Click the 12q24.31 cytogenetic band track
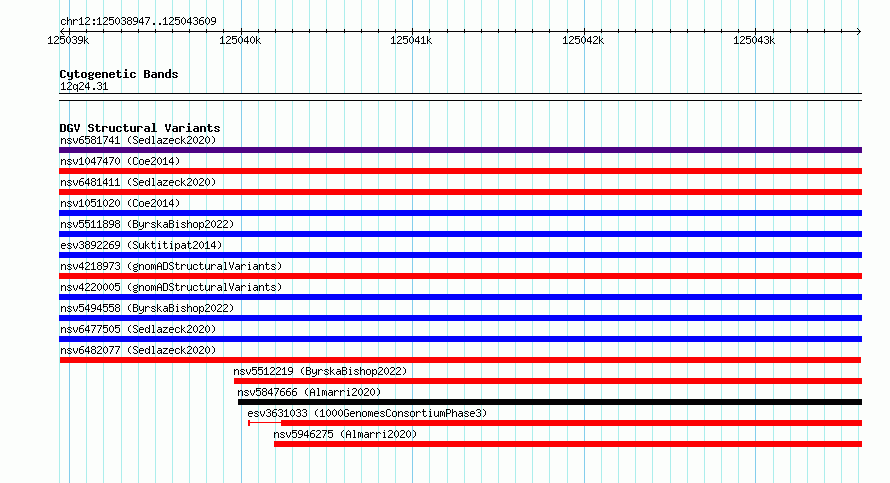 tap(460, 97)
